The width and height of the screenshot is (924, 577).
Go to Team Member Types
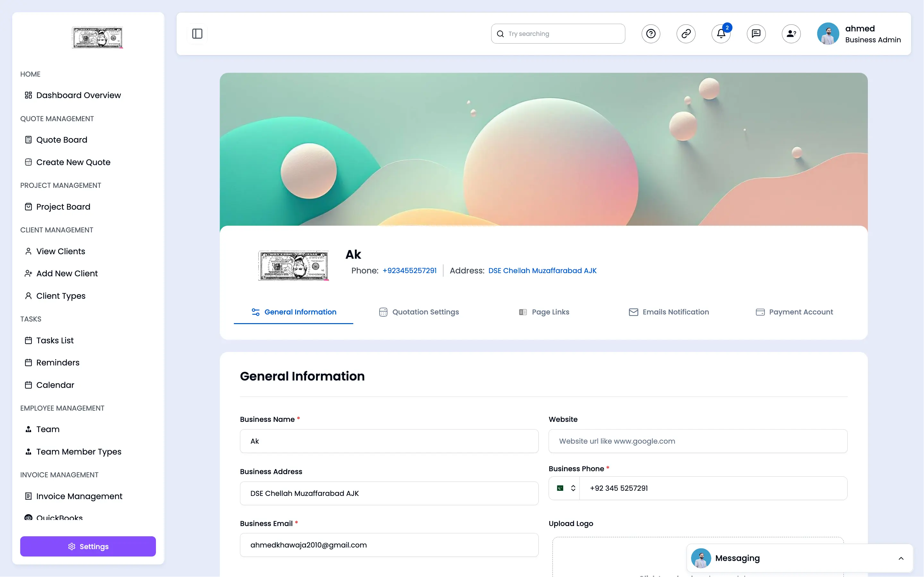78,451
